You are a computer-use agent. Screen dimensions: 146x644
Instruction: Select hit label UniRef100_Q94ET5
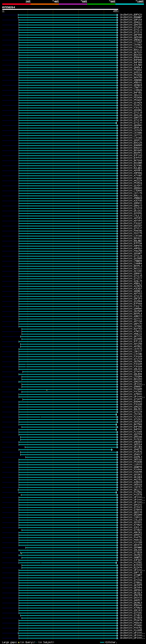[131, 450]
